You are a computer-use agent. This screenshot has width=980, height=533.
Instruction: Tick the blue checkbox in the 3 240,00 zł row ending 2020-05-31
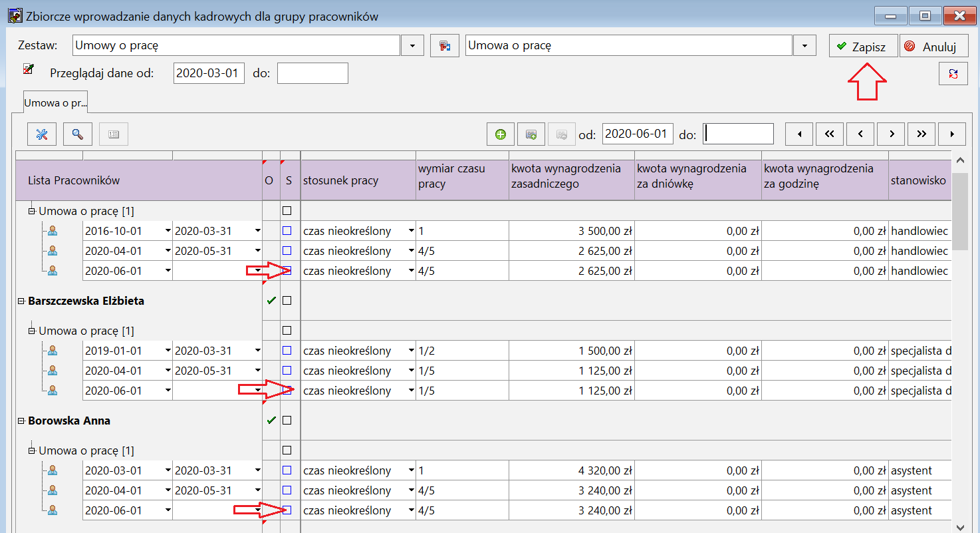pyautogui.click(x=287, y=490)
